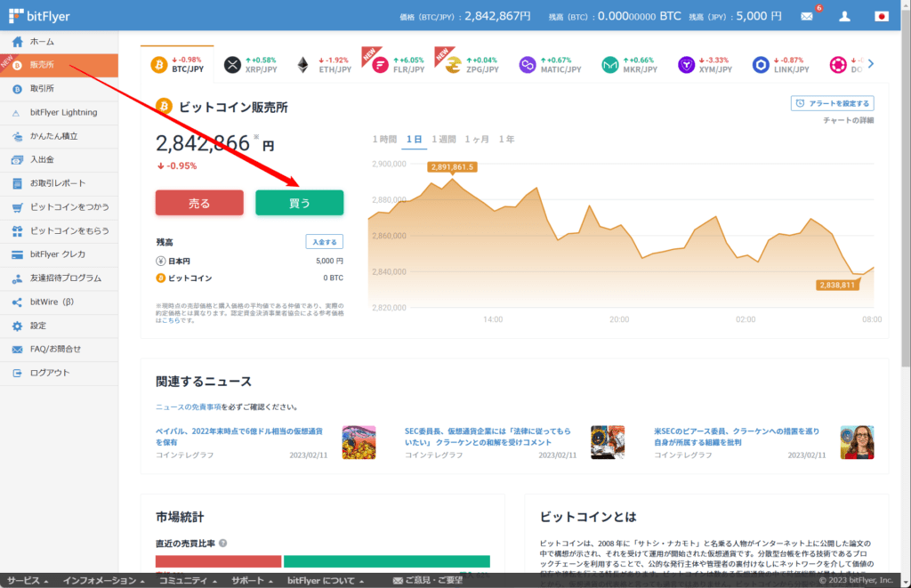Expand the インフォメーション footer menu
This screenshot has height=588, width=911.
103,581
